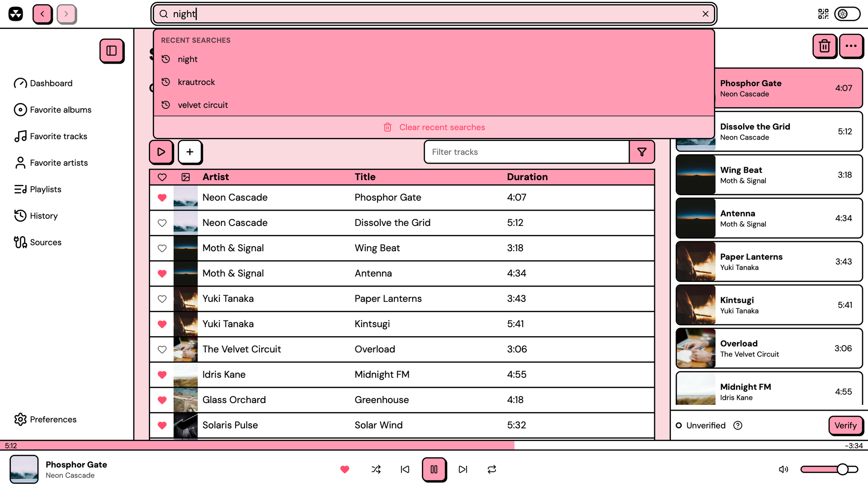The height and width of the screenshot is (488, 868).
Task: Skip to the next track
Action: (x=463, y=469)
